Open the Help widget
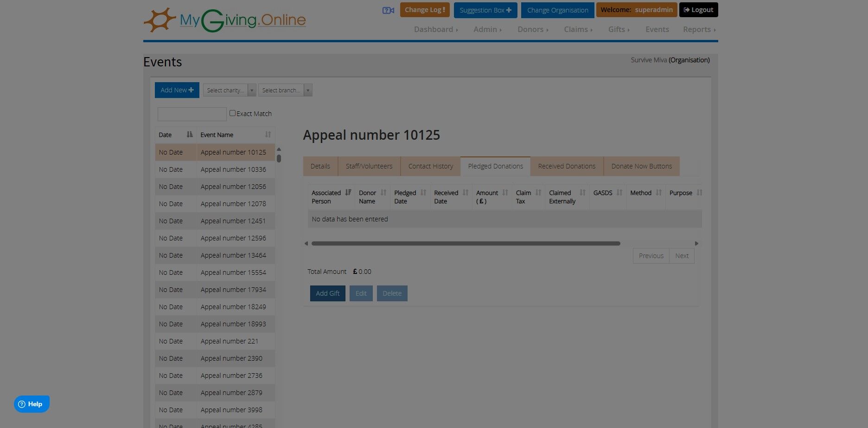The image size is (868, 428). (32, 404)
